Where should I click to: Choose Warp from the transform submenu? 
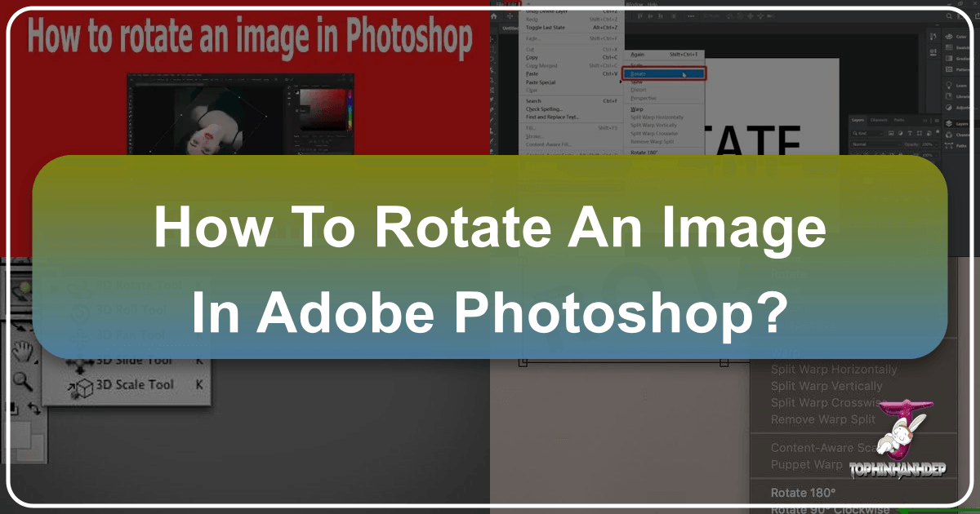[636, 109]
